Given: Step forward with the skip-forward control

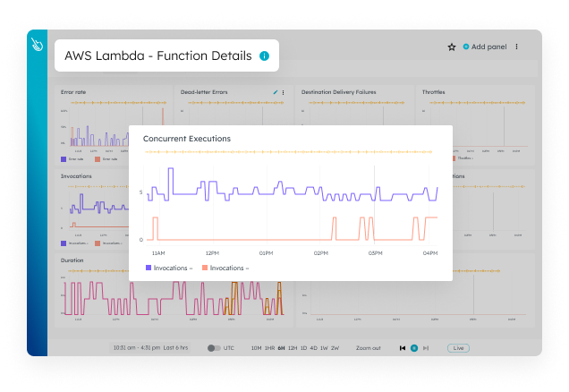Looking at the screenshot, I should pyautogui.click(x=426, y=348).
